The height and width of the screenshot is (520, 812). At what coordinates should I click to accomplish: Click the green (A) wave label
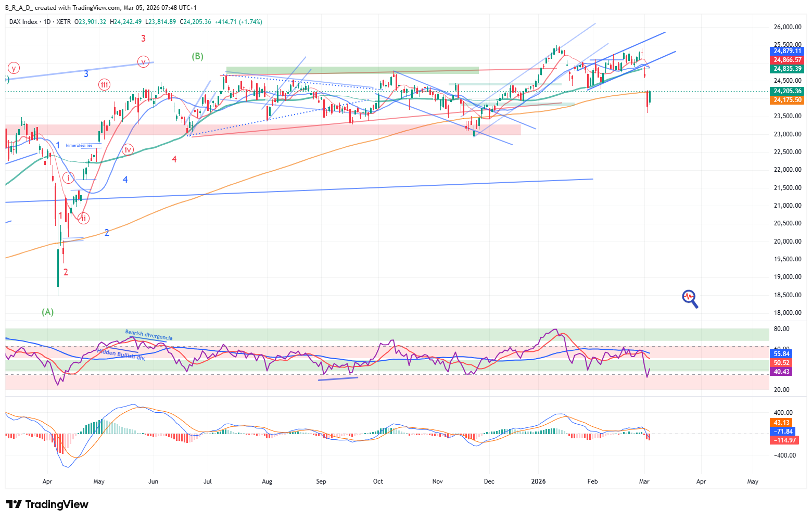click(x=48, y=312)
